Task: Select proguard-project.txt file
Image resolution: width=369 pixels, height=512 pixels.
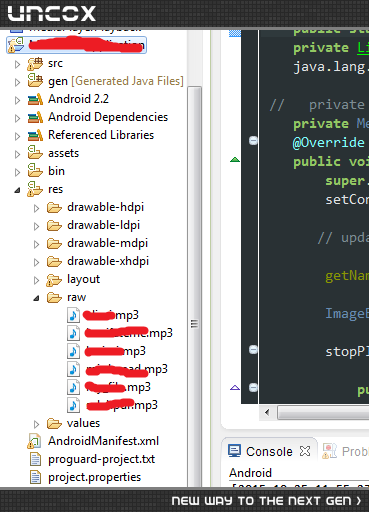Action: (x=102, y=459)
